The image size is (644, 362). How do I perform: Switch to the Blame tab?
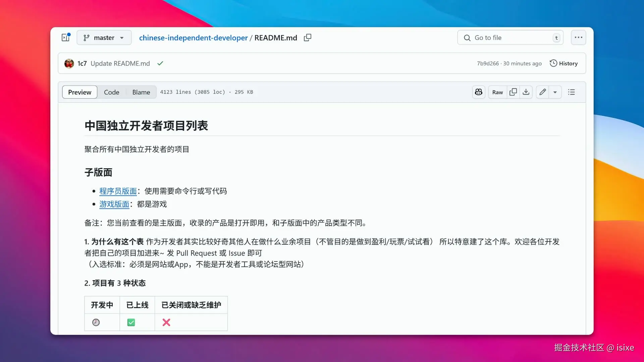(141, 92)
